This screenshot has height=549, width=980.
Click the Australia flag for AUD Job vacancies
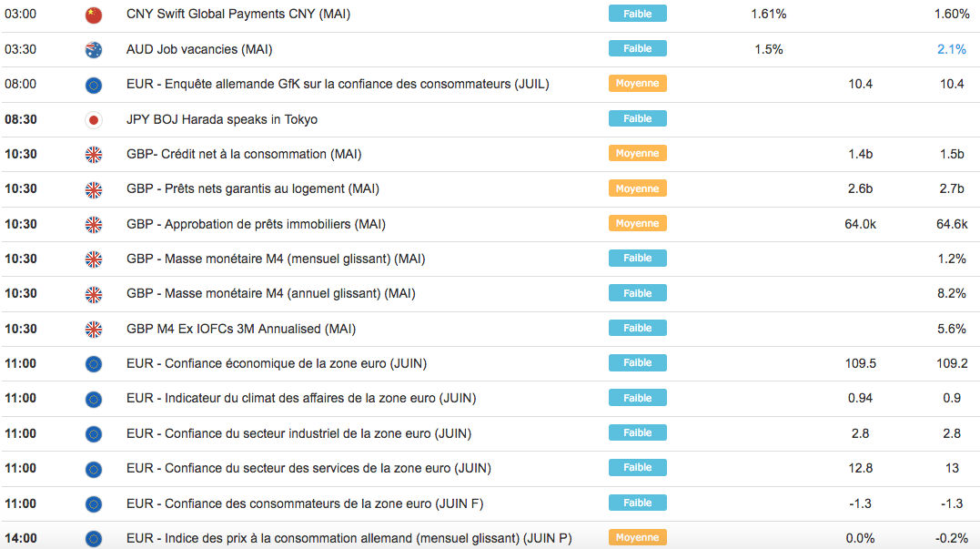93,50
